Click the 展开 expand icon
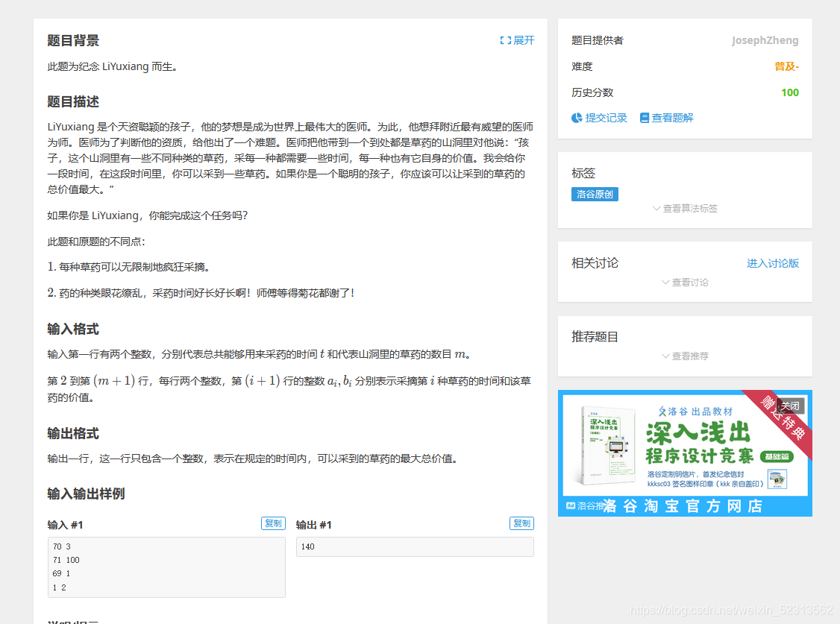840x624 pixels. point(504,40)
